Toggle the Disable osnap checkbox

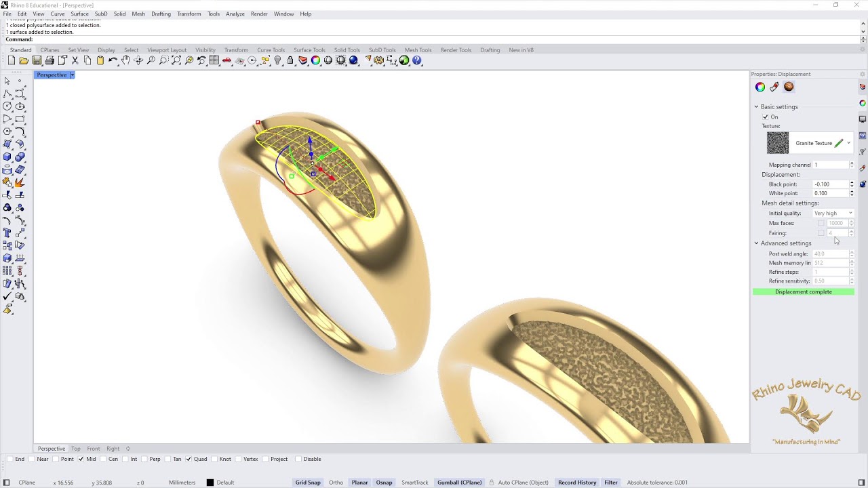298,459
